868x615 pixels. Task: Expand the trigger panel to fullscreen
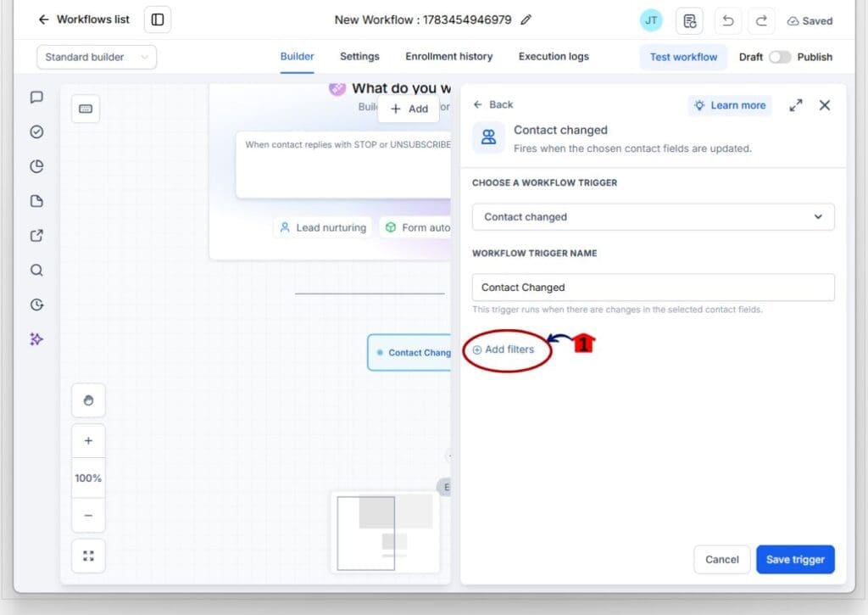click(795, 105)
